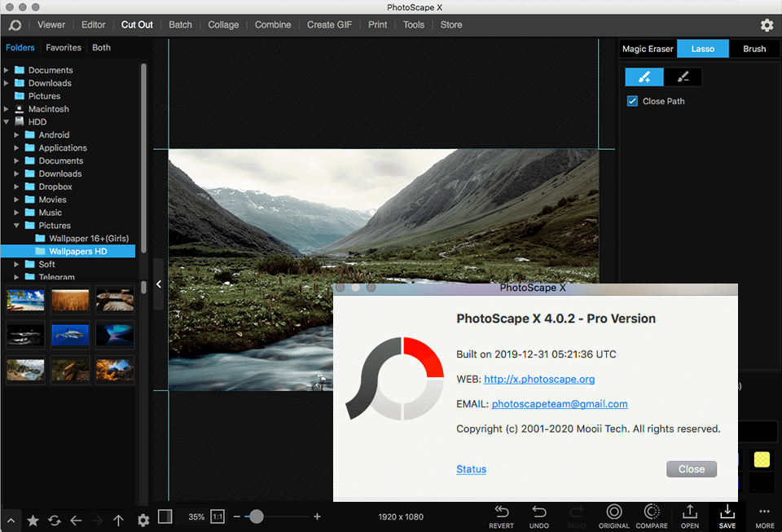Collapse the Pictures folder under HDD
The image size is (782, 532).
click(16, 226)
